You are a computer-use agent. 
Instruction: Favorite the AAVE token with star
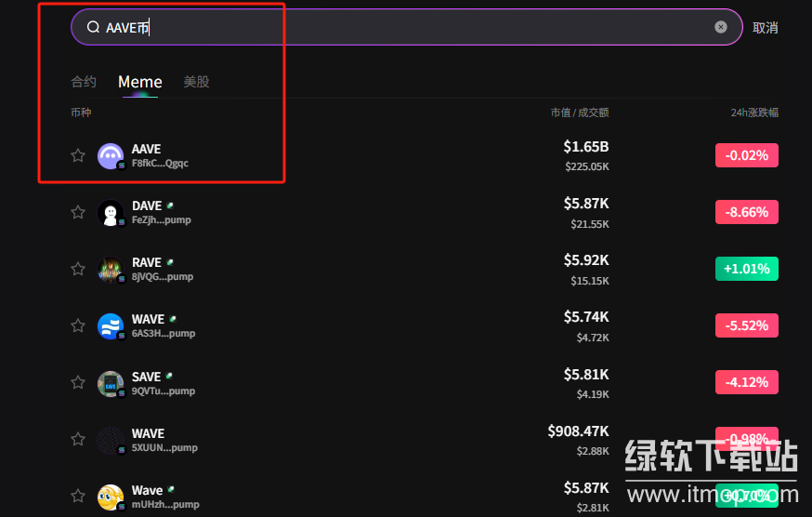point(78,155)
